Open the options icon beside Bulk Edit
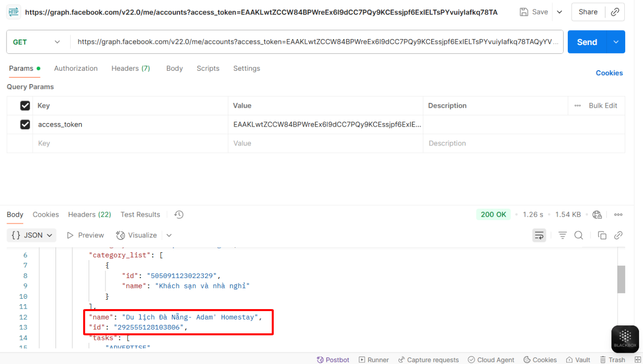The height and width of the screenshot is (364, 643). (x=578, y=105)
